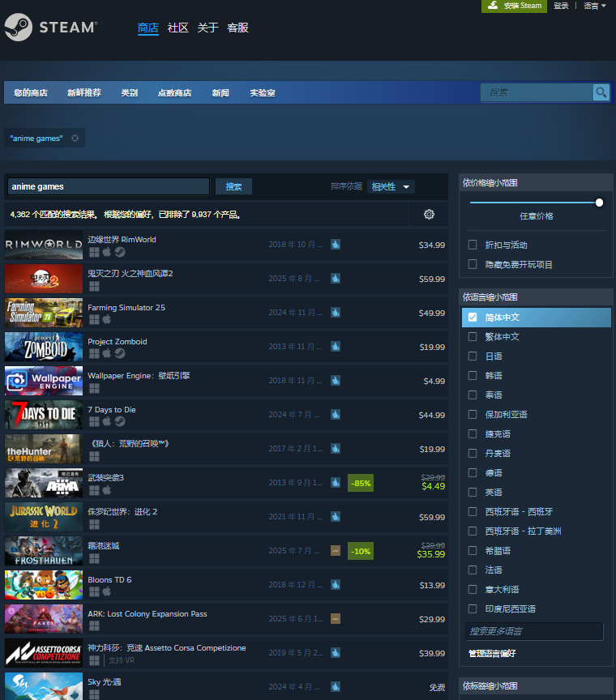Screen dimensions: 616x700
Task: Uncheck 简体中文 language filter
Action: point(473,317)
